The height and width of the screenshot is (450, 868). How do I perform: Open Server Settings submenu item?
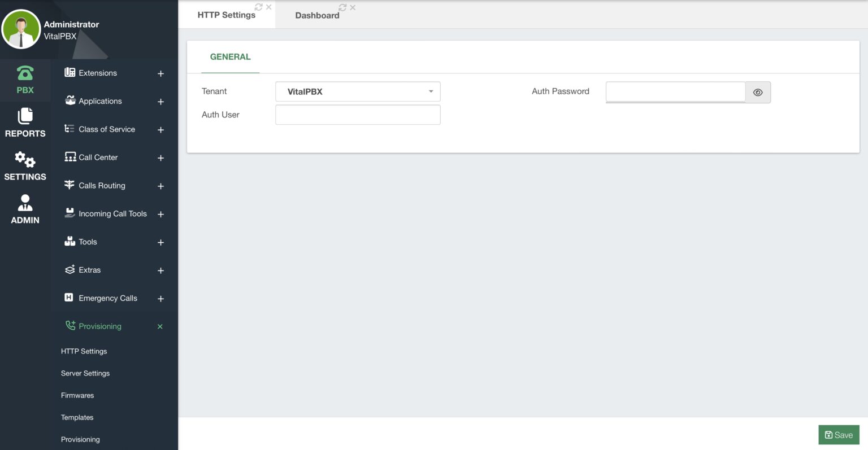point(85,373)
